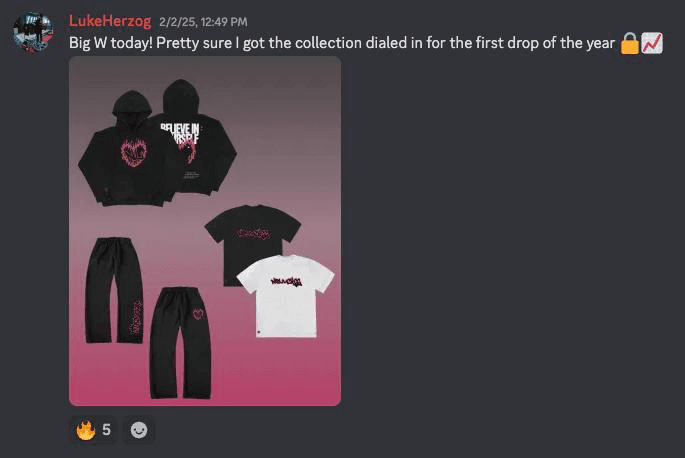Click the flame heart graphic on hoodie
Screen dimensions: 685x458
(x=134, y=153)
